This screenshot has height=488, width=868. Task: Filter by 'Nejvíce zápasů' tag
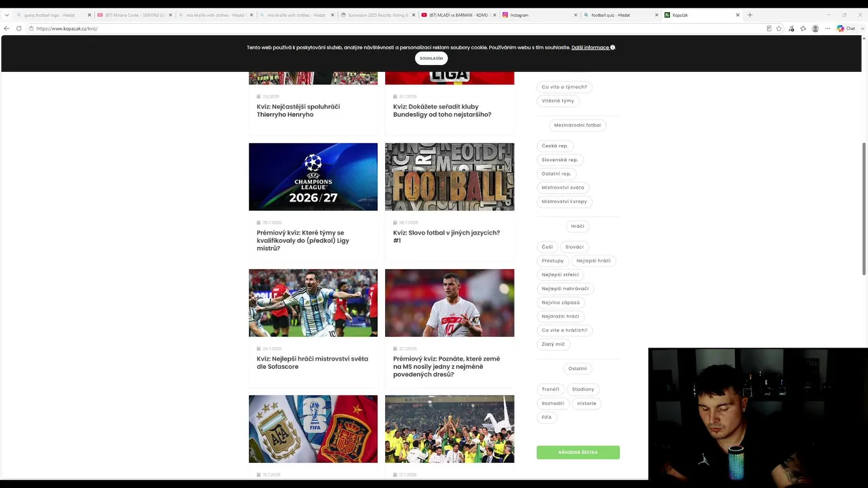click(x=561, y=302)
